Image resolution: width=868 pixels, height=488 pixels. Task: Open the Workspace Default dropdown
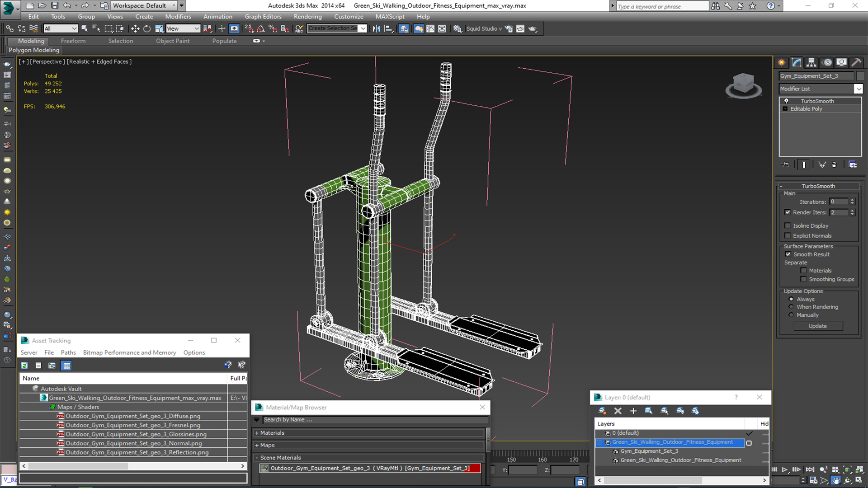pyautogui.click(x=144, y=5)
